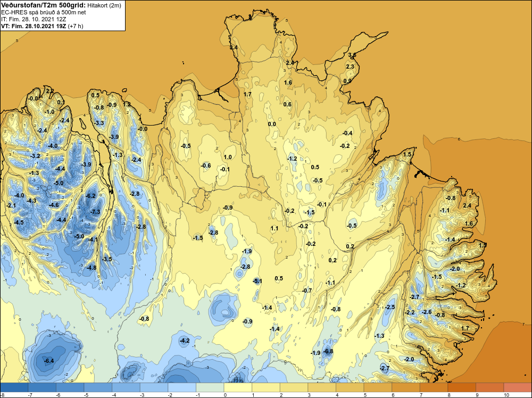Image resolution: width=532 pixels, height=398 pixels.
Task: Select the -6.2 temperature value
Action: click(x=90, y=196)
